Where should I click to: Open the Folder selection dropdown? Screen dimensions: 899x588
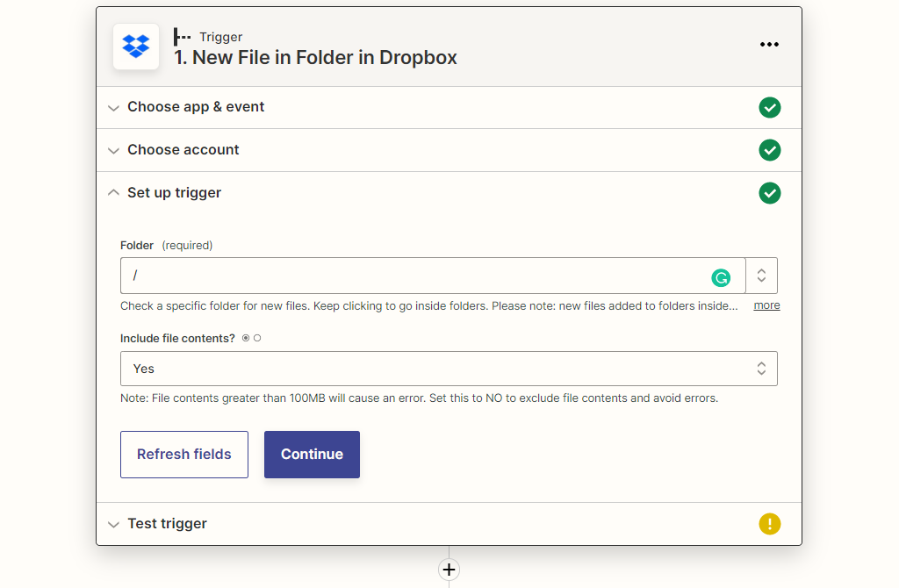(761, 275)
